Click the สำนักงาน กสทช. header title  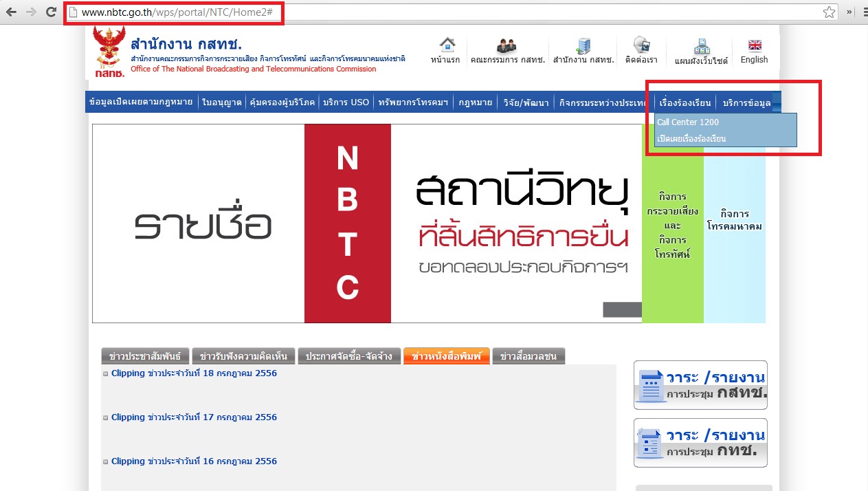point(186,44)
